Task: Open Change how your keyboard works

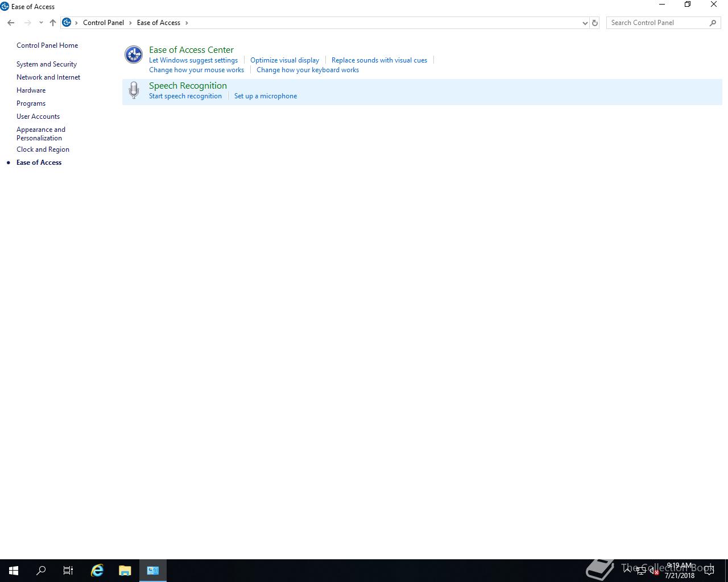Action: tap(308, 70)
